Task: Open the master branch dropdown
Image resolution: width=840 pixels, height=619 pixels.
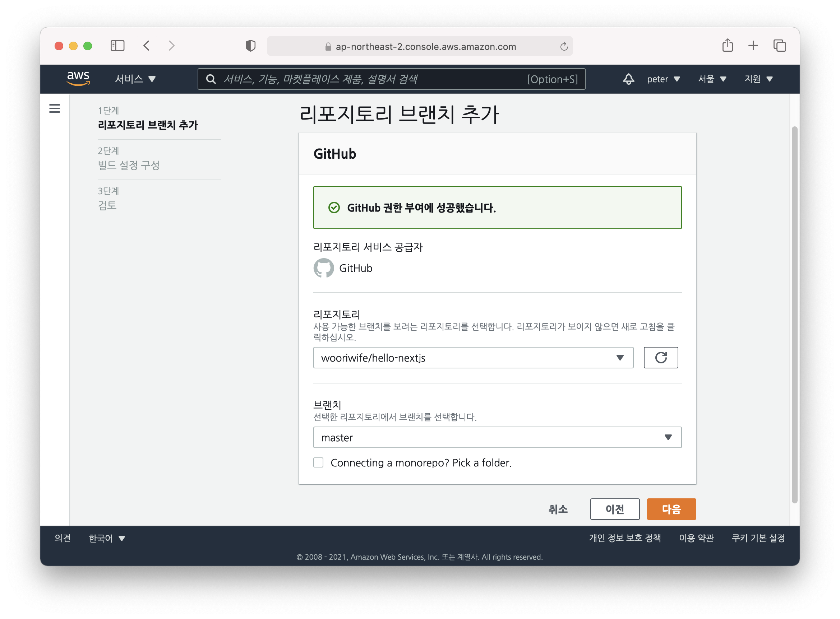Action: coord(497,437)
